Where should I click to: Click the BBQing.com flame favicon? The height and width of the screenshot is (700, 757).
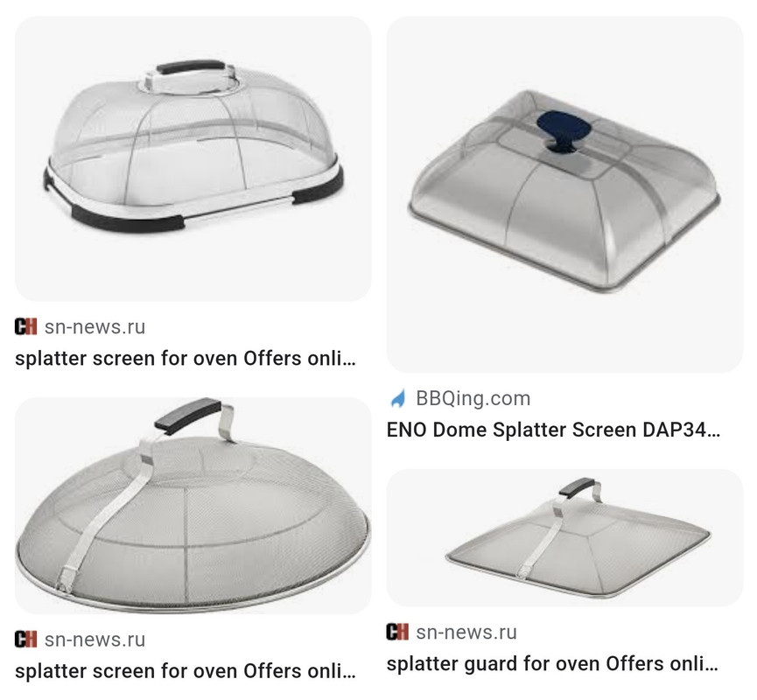398,398
